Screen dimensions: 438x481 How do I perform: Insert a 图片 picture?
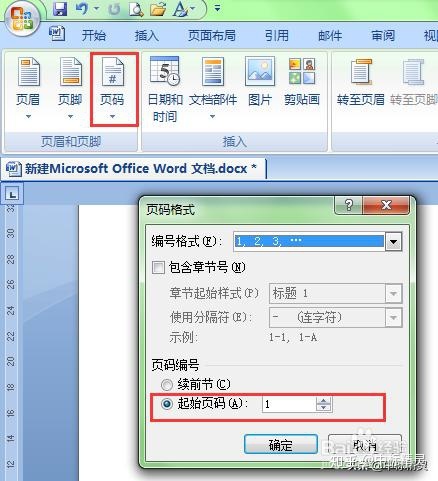(260, 82)
